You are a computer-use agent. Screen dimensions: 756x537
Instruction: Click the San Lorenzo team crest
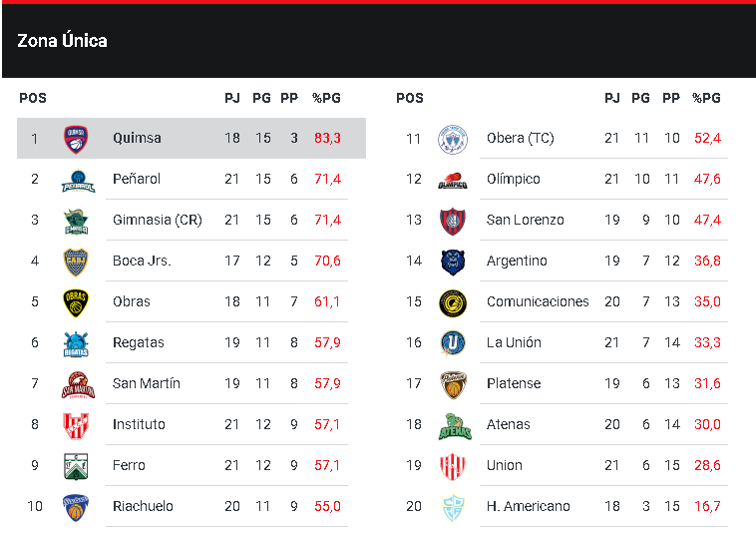coord(453,221)
